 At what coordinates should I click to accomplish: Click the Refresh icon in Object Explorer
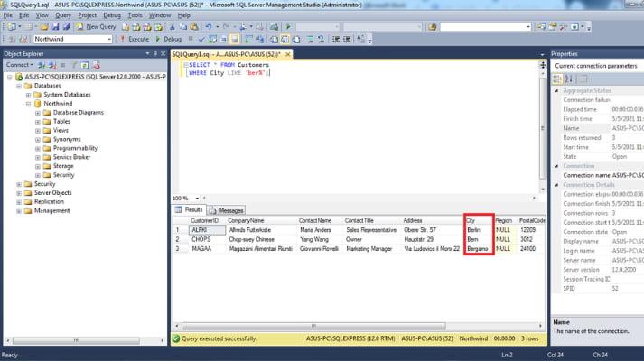(x=83, y=65)
